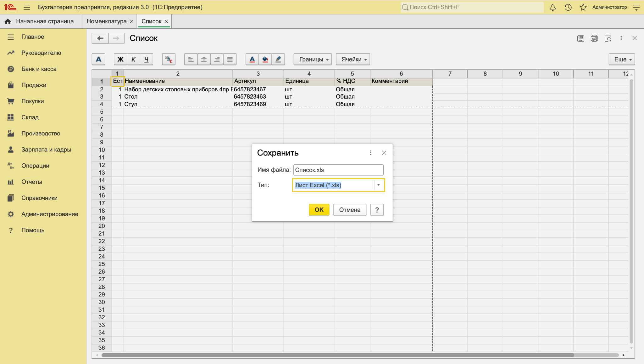Screen dimensions: 644x364
Task: Switch to Начальная страница tab
Action: (x=41, y=21)
